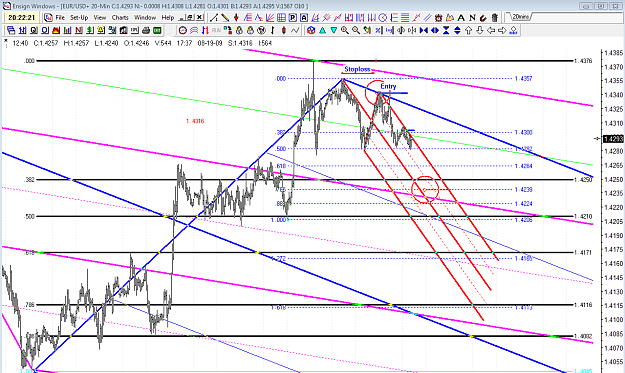Click the white down arrow scroll button
The image size is (625, 373).
tap(480, 30)
